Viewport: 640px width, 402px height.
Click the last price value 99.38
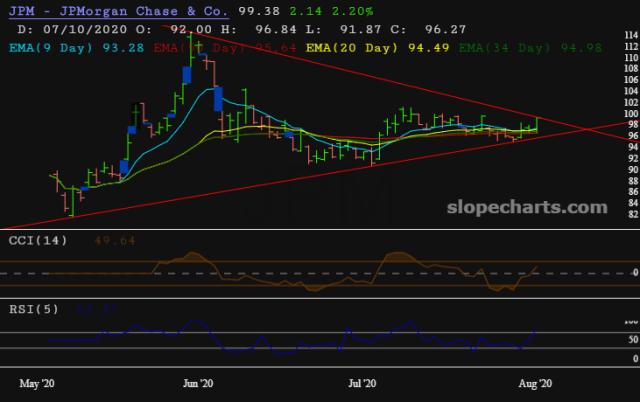pyautogui.click(x=259, y=11)
